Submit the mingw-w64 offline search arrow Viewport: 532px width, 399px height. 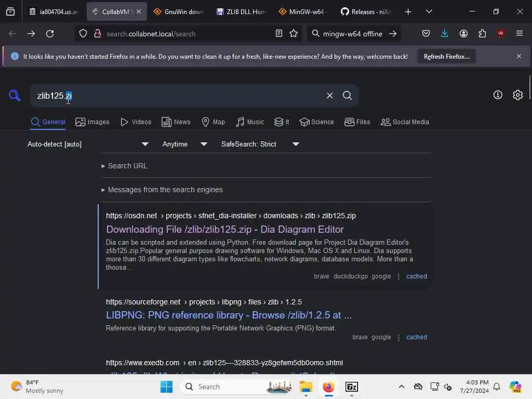[x=393, y=34]
